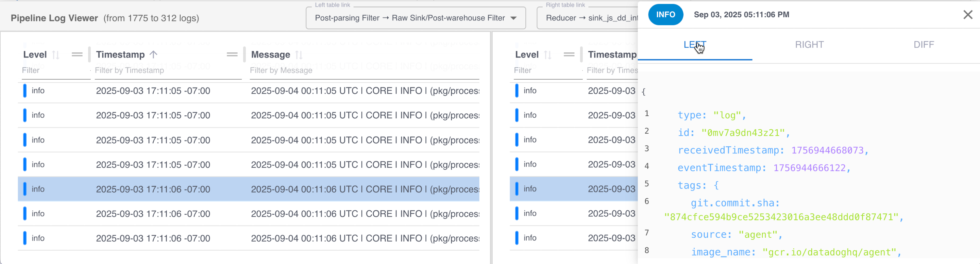Open left table Level column menu handle
The height and width of the screenshot is (264, 980).
coord(77,54)
